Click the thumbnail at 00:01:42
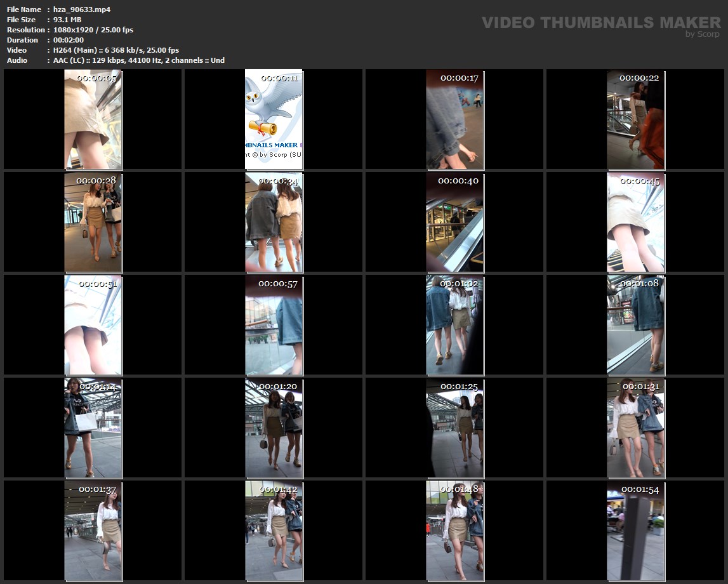 tap(274, 531)
